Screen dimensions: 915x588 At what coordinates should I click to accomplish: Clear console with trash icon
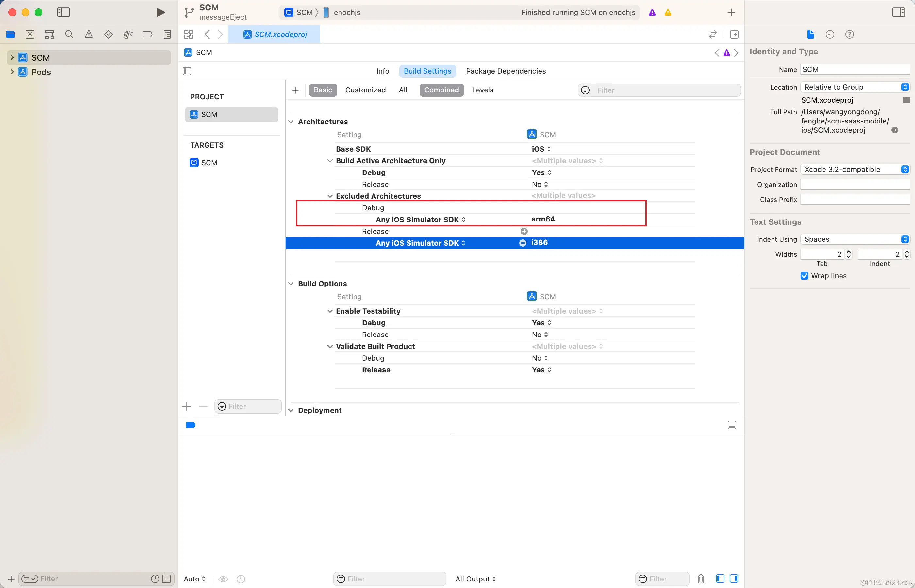coord(701,579)
